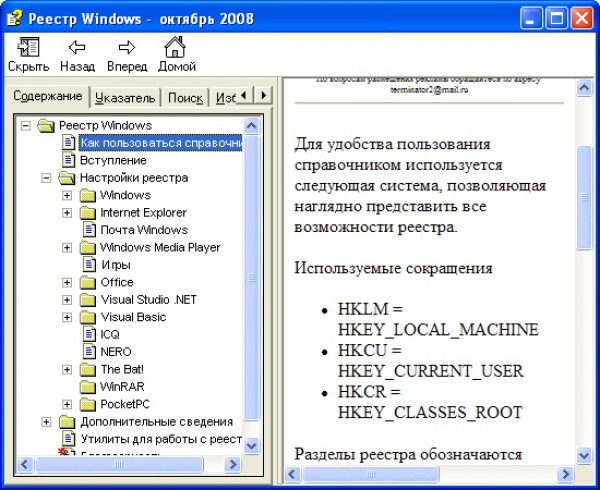600x490 pixels.
Task: Expand the The Bat! node
Action: [x=67, y=370]
